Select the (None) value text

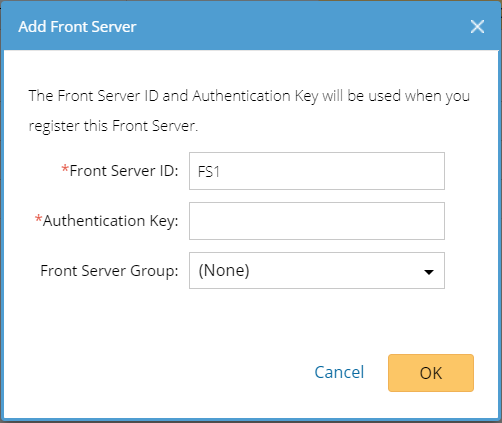pyautogui.click(x=224, y=270)
